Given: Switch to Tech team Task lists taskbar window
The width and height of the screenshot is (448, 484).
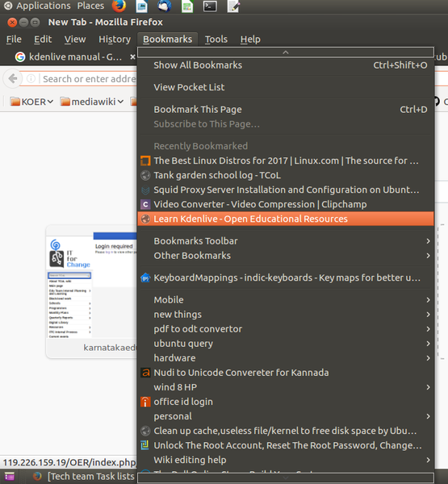Looking at the screenshot, I should click(85, 477).
